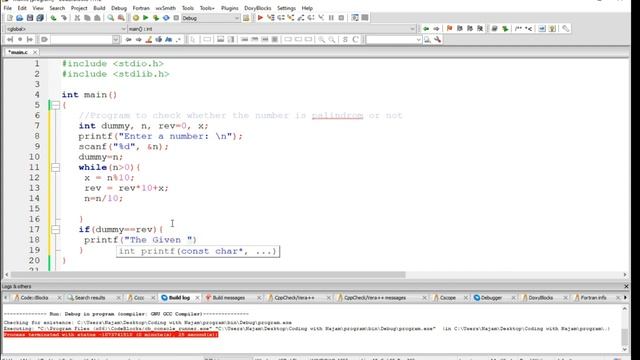Run the program with green arrow
This screenshot has height=360, width=640.
pyautogui.click(x=146, y=18)
